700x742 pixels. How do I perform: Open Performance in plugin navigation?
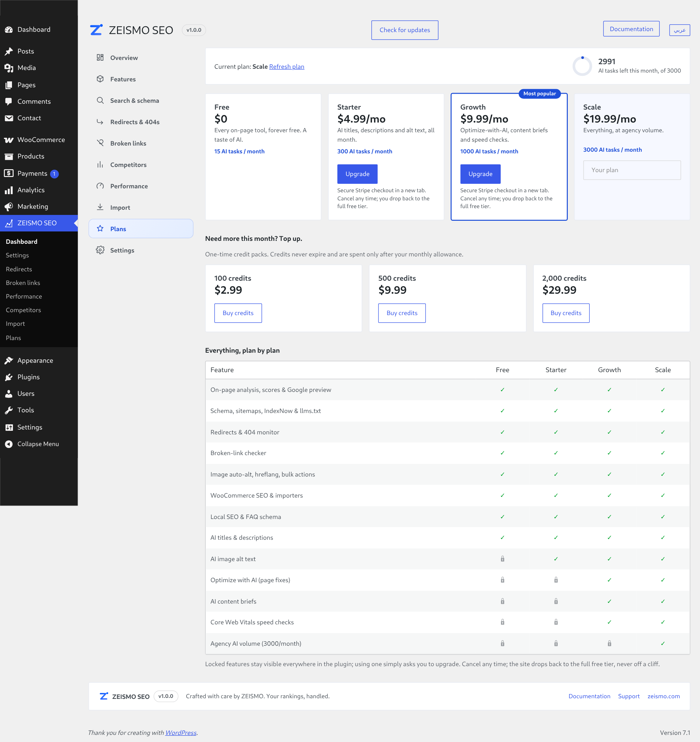(141, 186)
